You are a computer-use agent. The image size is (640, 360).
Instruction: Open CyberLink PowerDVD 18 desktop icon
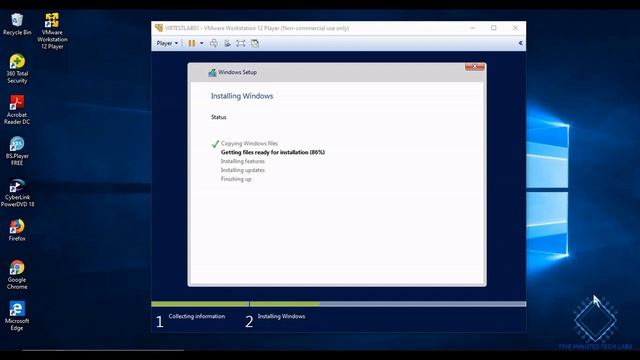(x=17, y=193)
